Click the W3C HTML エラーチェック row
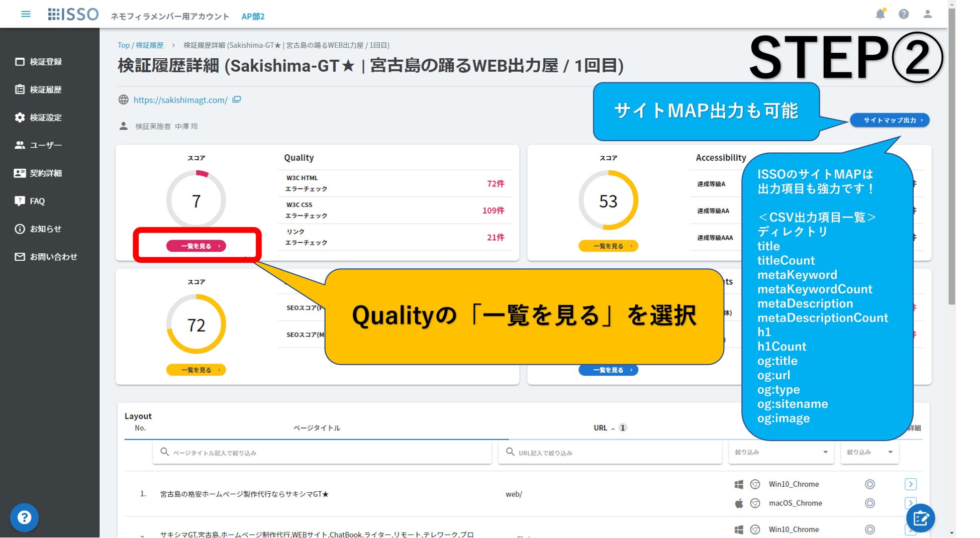980x538 pixels. coord(395,183)
